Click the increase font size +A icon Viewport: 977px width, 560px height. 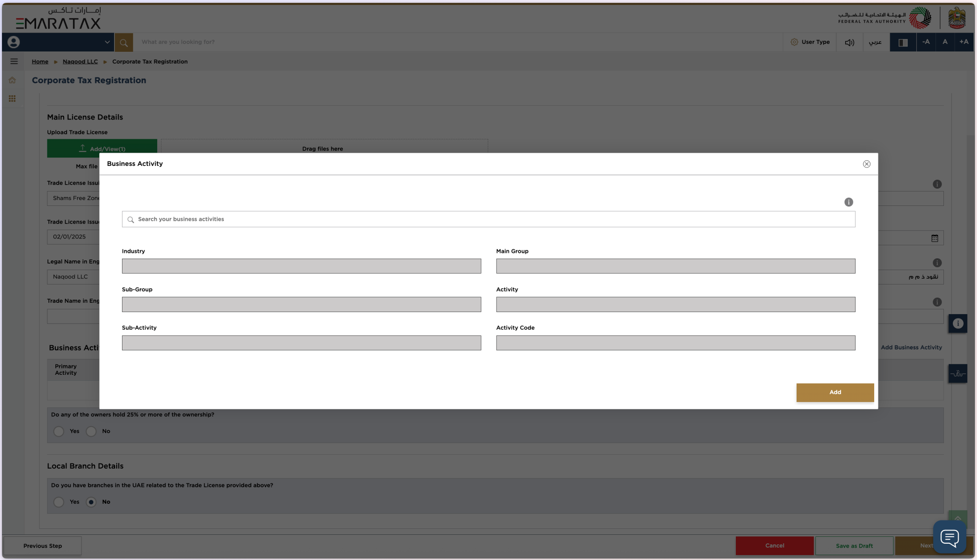964,42
